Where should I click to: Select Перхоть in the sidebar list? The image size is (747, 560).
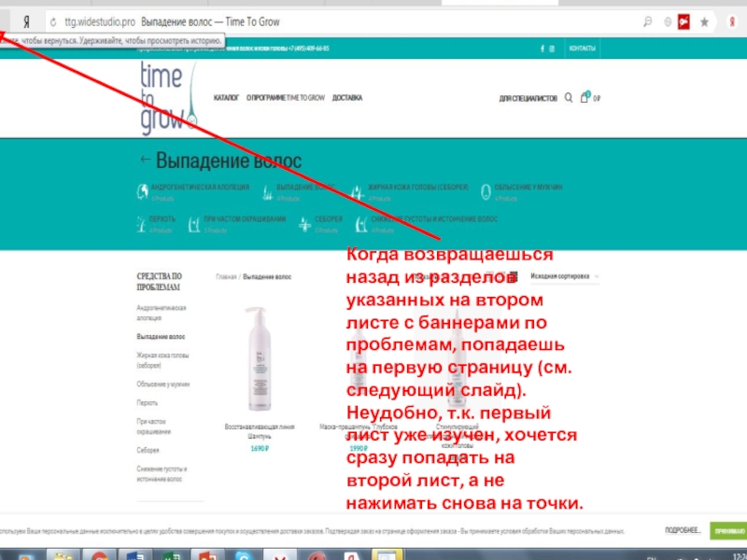tap(148, 403)
